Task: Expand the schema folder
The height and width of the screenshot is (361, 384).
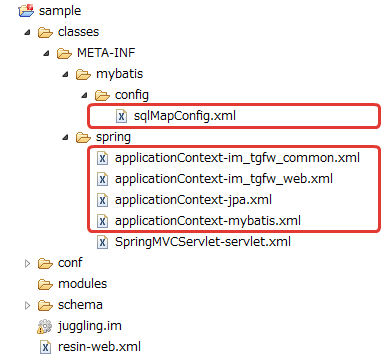Action: coord(28,305)
